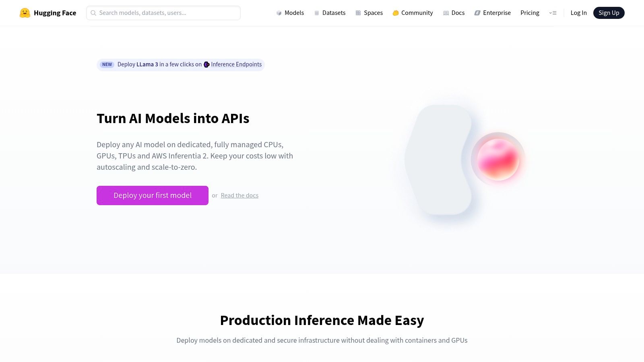The width and height of the screenshot is (644, 362).
Task: Click the pink glowing sphere illustration
Action: [x=498, y=159]
